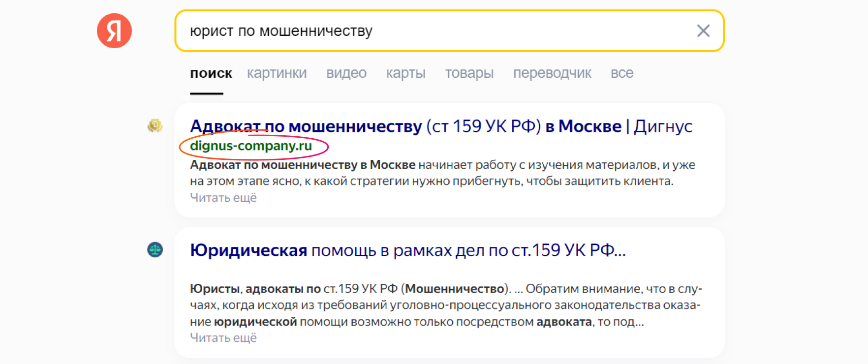Open the видео search tab
Screen dimensions: 868x364
[x=346, y=73]
